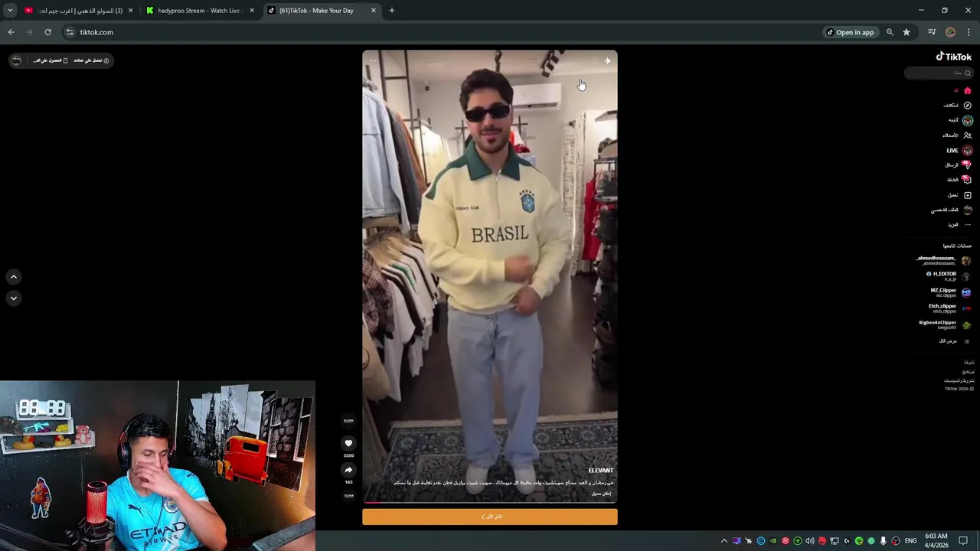The image size is (980, 551).
Task: Open the tab search dropdown arrow
Action: [10, 11]
